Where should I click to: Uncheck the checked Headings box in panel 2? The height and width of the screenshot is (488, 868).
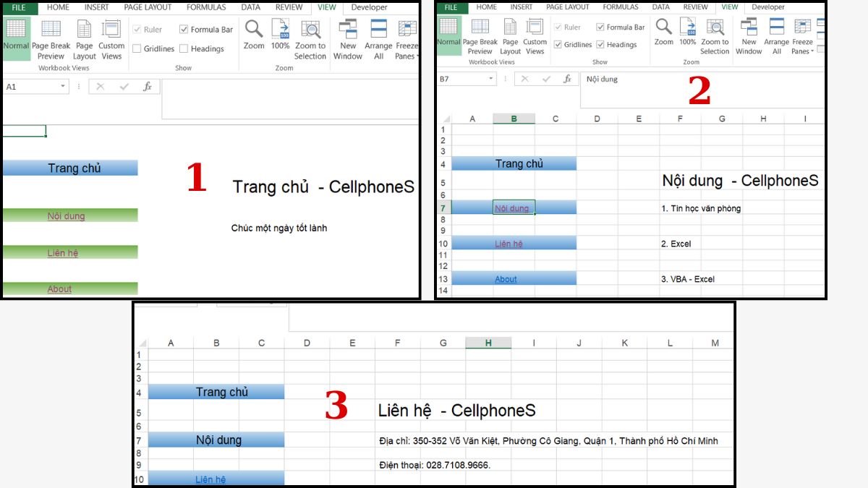[600, 45]
